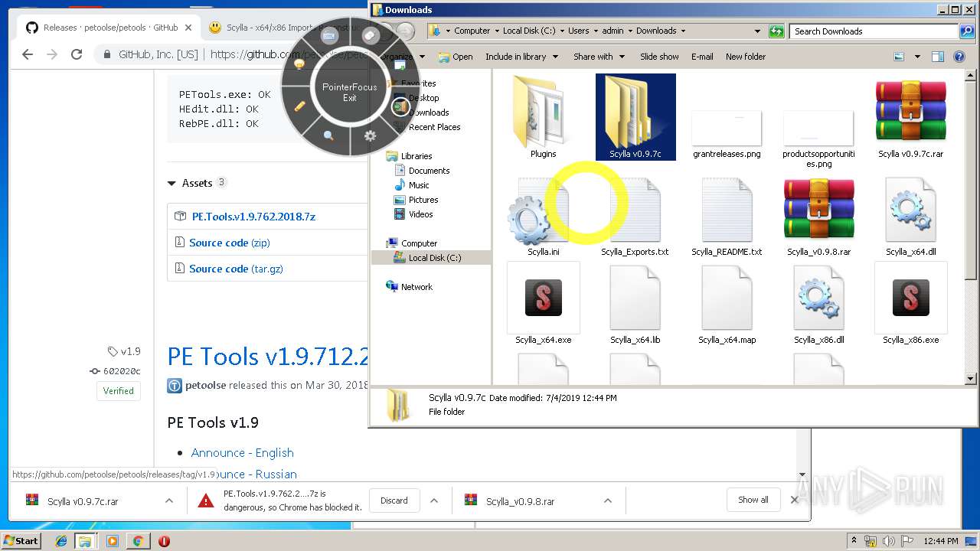Click the exit door icon in PointerFocus wheel
Viewport: 980px width, 551px height.
[x=399, y=107]
